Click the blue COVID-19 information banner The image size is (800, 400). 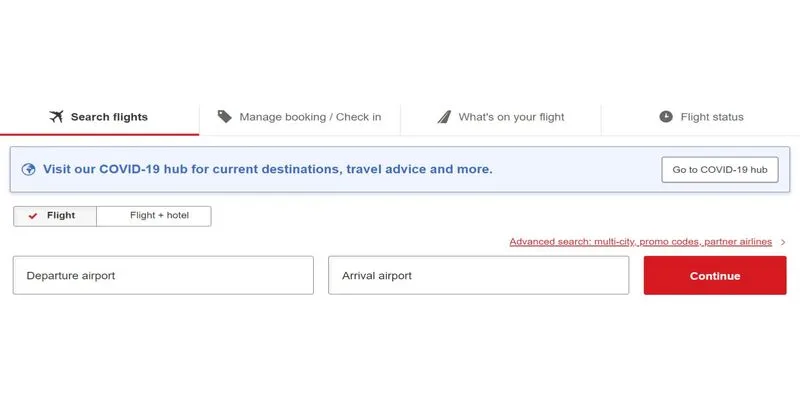pos(400,169)
